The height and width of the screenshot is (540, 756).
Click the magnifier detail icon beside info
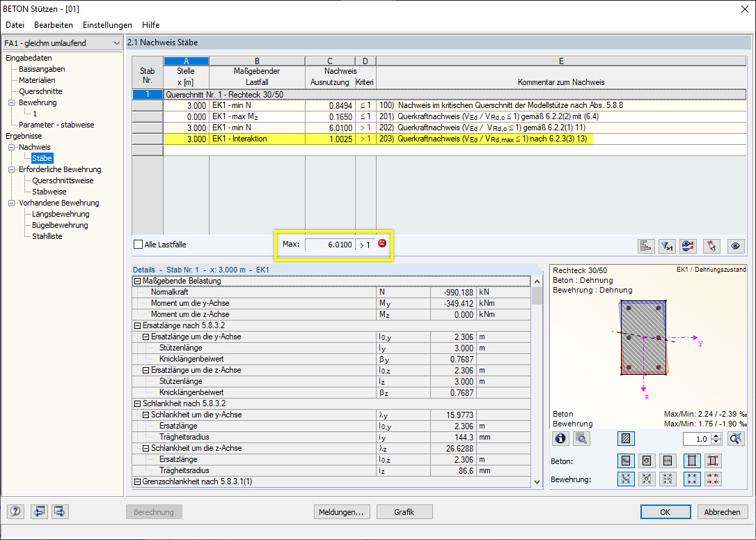581,438
